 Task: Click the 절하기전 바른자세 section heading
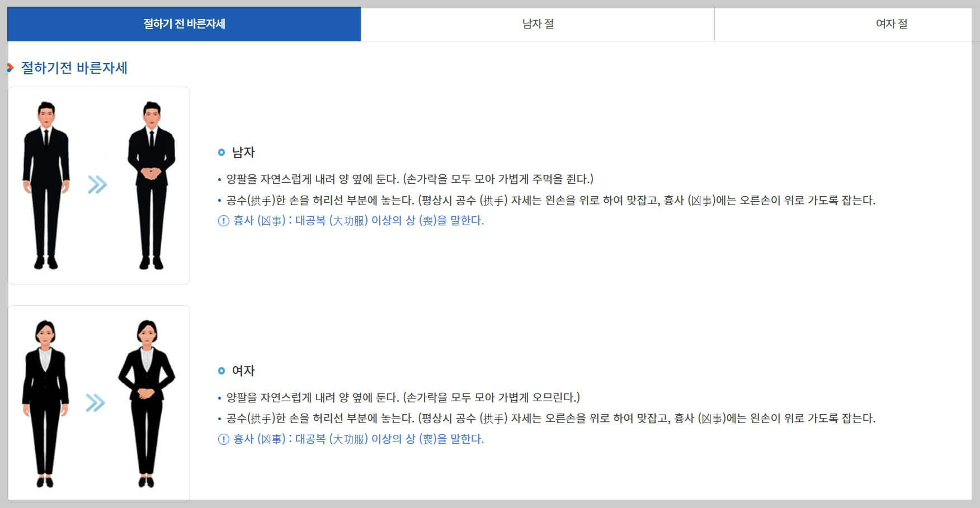coord(73,68)
